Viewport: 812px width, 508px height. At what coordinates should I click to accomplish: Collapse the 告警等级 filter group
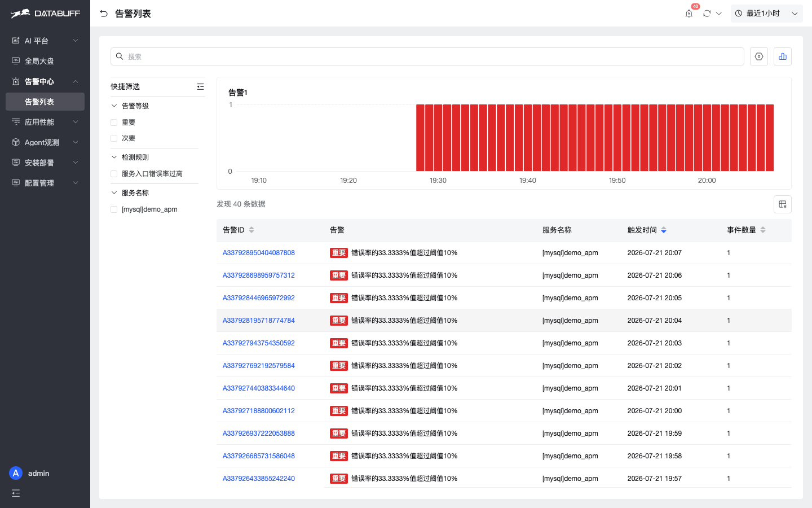click(114, 106)
